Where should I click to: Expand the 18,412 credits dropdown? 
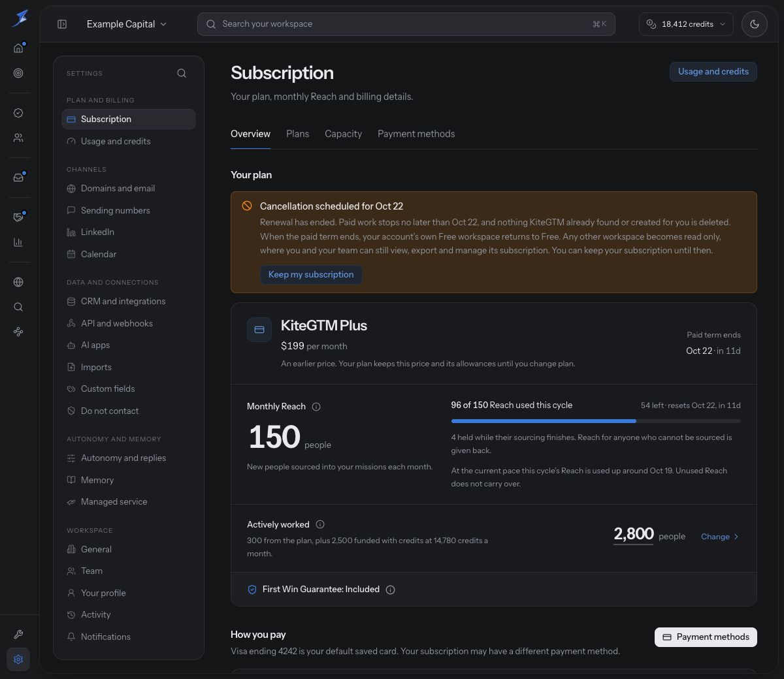pyautogui.click(x=686, y=24)
